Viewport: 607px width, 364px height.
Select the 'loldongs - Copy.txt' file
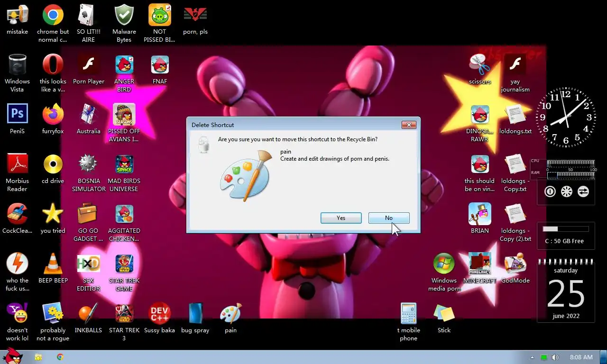point(515,173)
